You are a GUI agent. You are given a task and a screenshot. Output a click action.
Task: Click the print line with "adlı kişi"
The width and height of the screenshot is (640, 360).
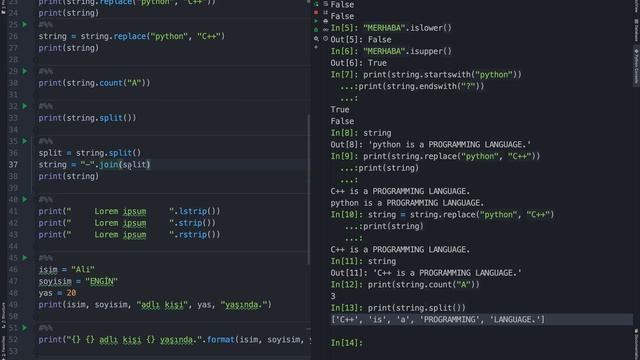(155, 305)
